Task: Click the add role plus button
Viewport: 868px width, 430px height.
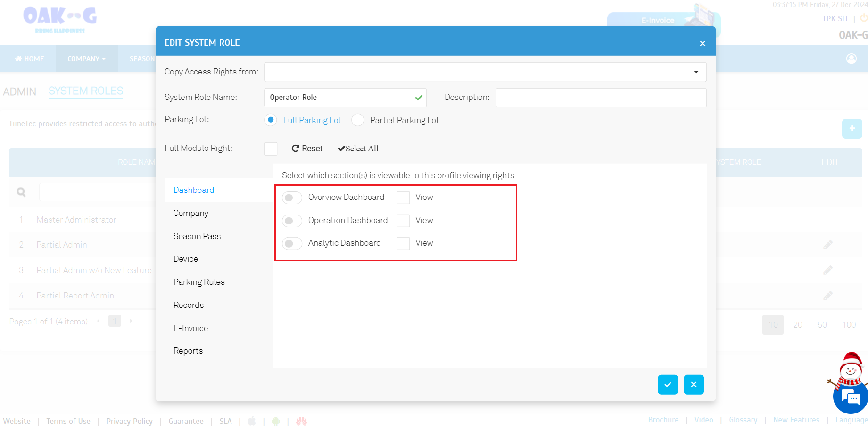Action: [851, 129]
